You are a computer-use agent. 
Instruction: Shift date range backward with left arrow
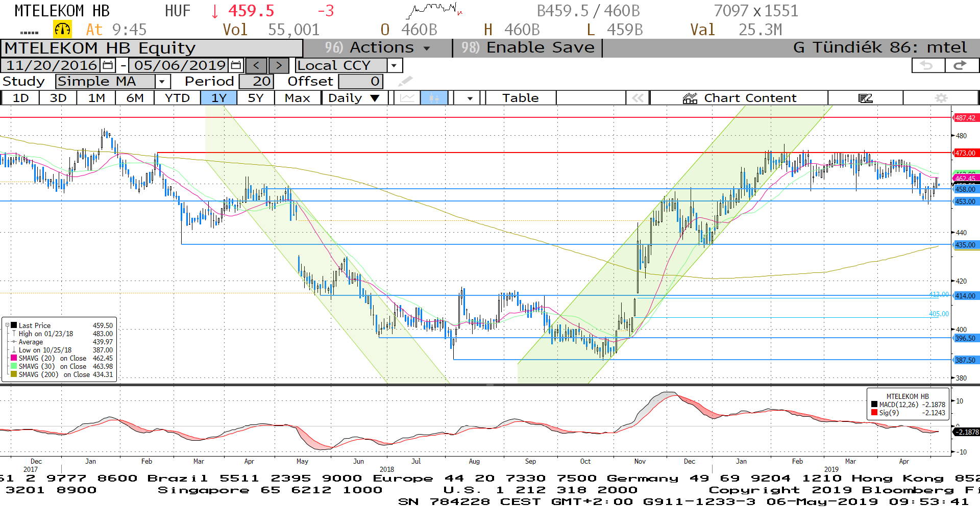(256, 65)
